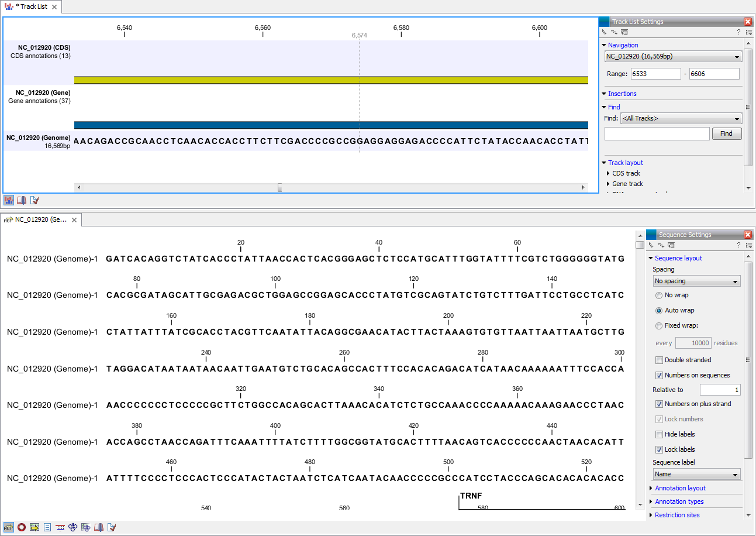Open the CDS track settings link
Viewport: 756px width, 536px height.
click(625, 173)
